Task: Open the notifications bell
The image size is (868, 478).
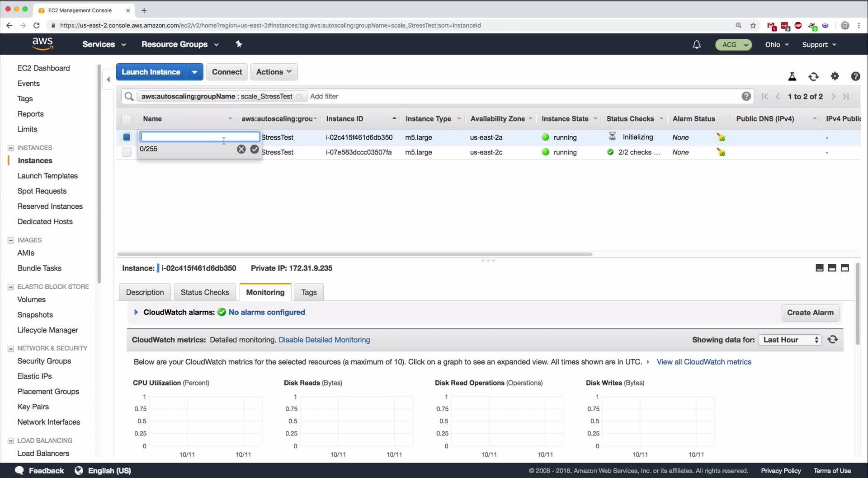Action: point(697,44)
